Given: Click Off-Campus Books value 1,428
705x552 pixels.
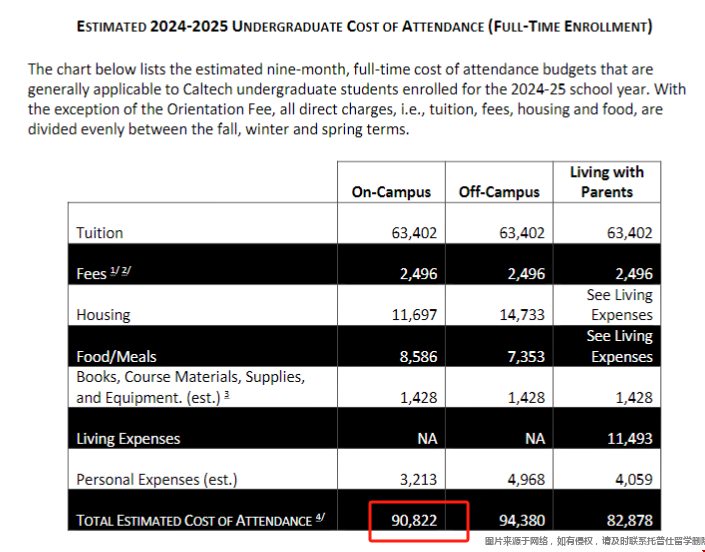Looking at the screenshot, I should pyautogui.click(x=527, y=397).
